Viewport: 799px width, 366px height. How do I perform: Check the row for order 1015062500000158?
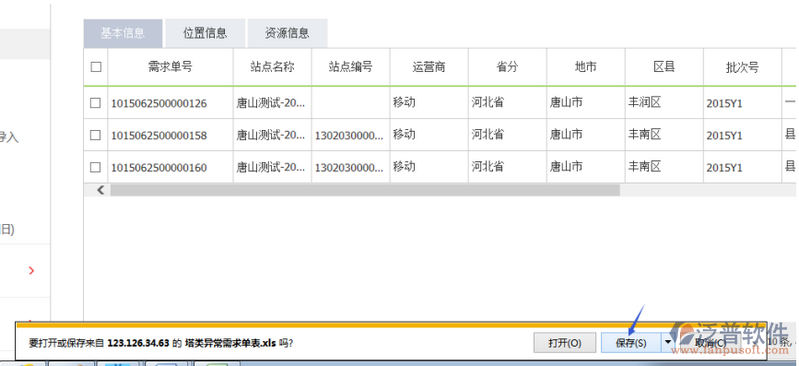[95, 135]
